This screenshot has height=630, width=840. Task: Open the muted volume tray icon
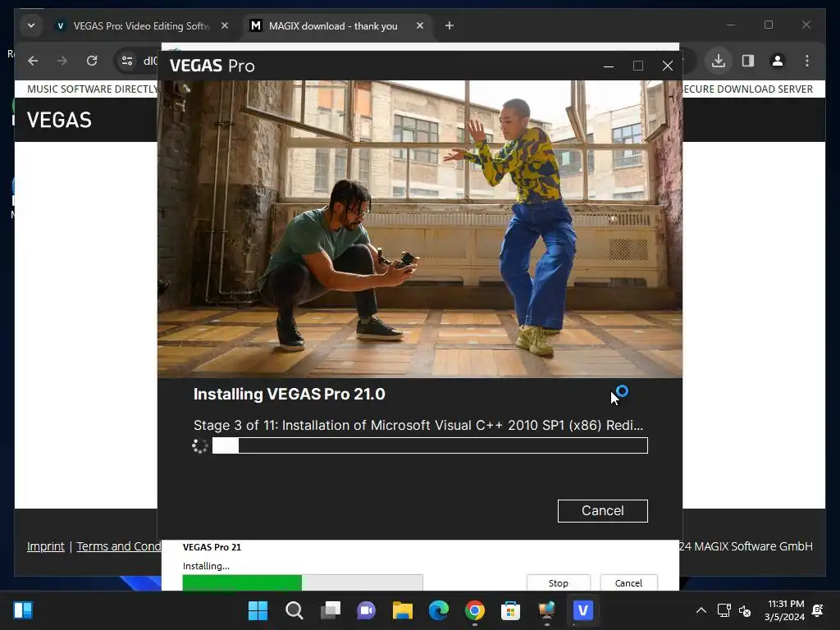(745, 610)
